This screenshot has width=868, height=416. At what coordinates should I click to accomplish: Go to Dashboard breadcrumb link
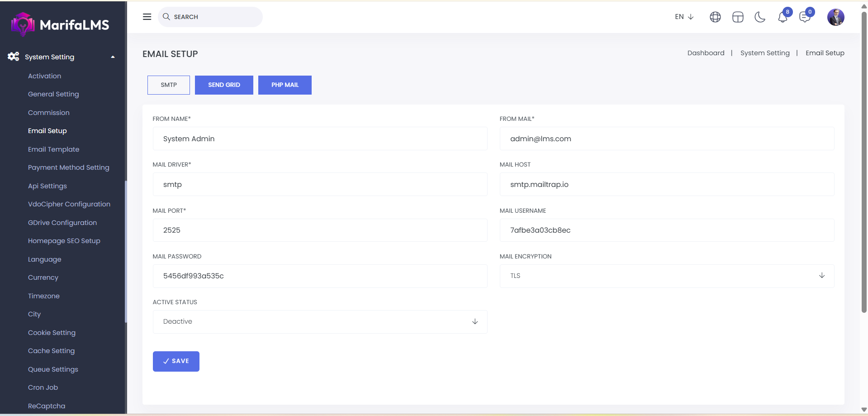pos(706,53)
